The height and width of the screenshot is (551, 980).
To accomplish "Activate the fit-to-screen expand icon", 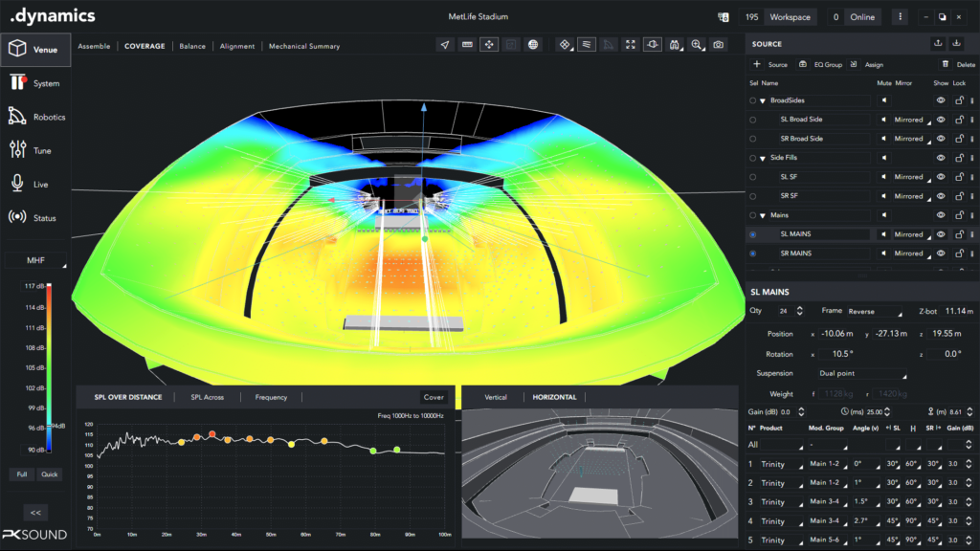I will click(630, 45).
